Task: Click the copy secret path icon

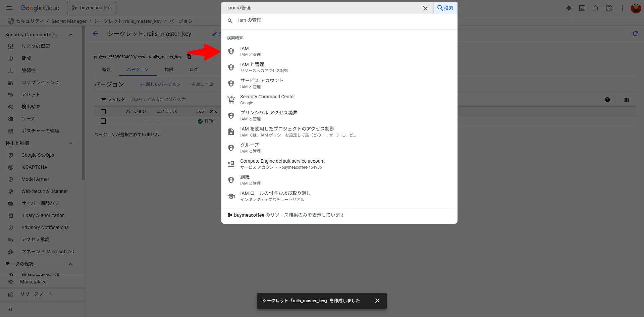Action: [189, 57]
